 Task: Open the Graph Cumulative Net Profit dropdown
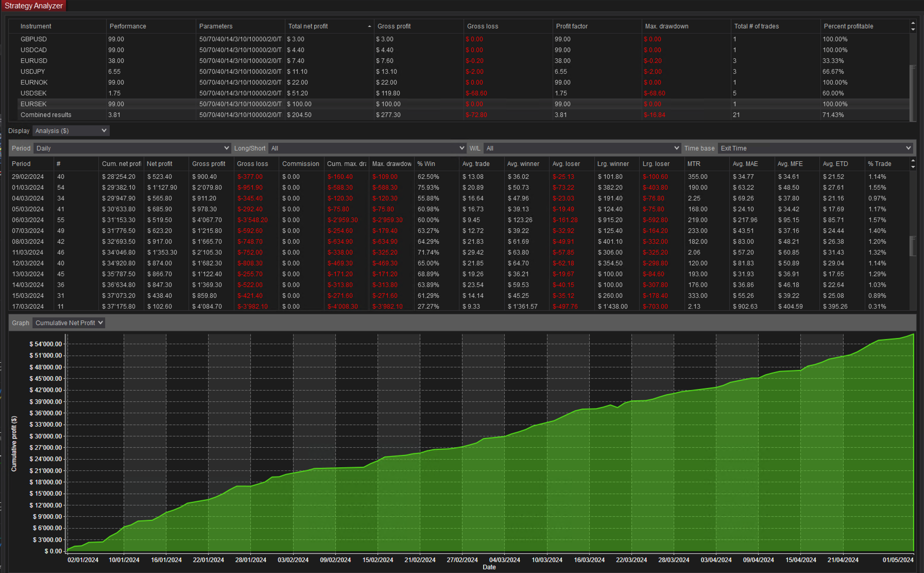69,323
